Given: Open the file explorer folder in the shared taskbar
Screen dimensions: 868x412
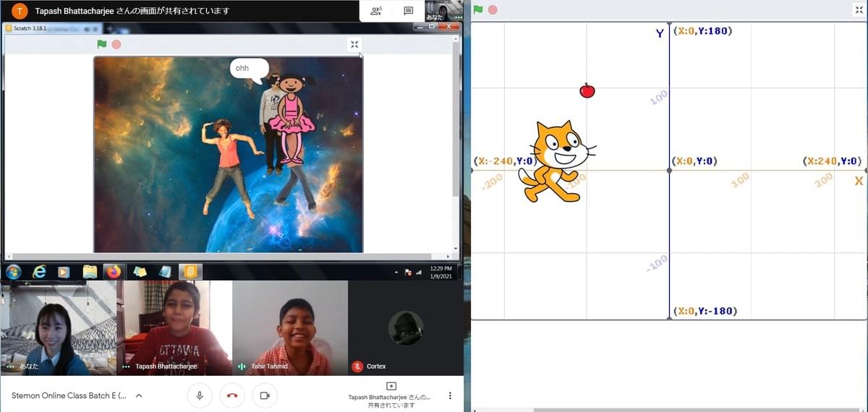Looking at the screenshot, I should pos(90,272).
